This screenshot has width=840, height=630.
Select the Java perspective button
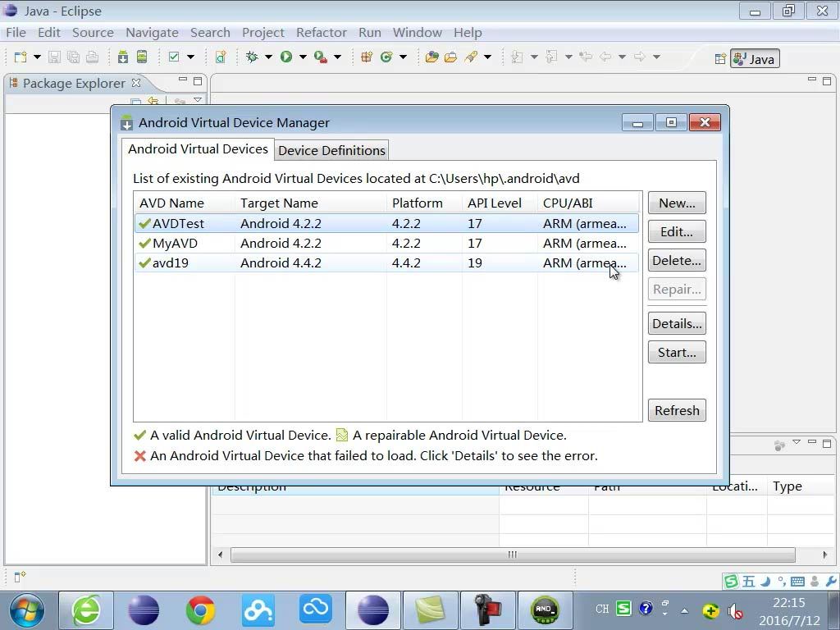755,59
